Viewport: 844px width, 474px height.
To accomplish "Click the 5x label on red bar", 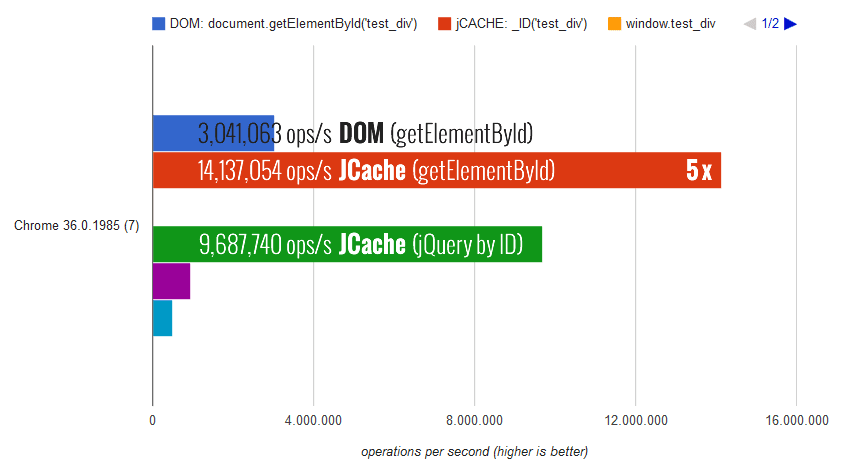I will pyautogui.click(x=699, y=171).
